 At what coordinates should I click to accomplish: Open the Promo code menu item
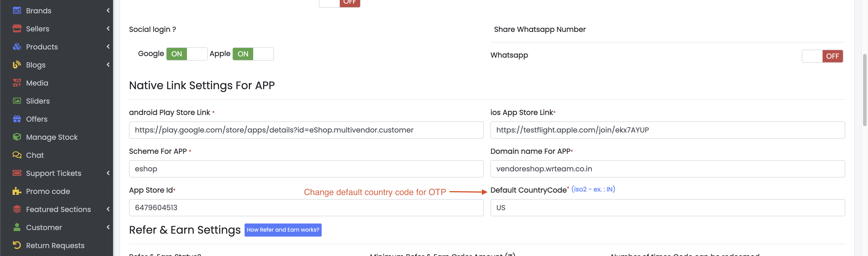coord(48,191)
